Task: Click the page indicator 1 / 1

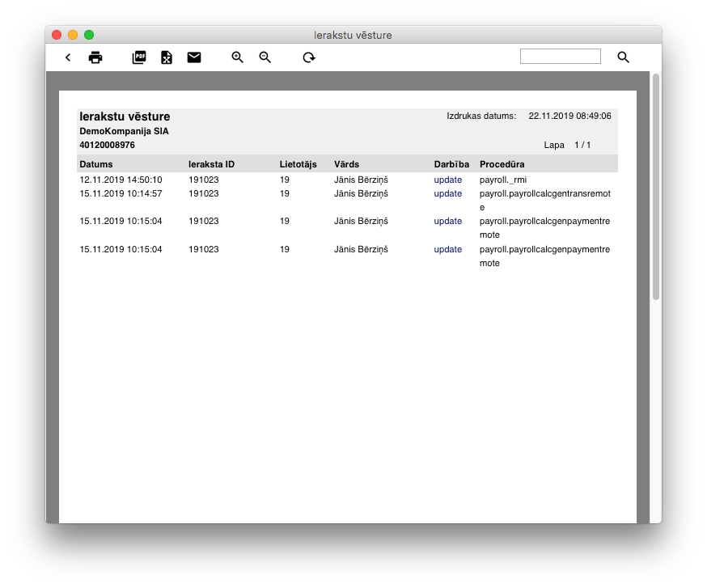Action: coord(582,146)
